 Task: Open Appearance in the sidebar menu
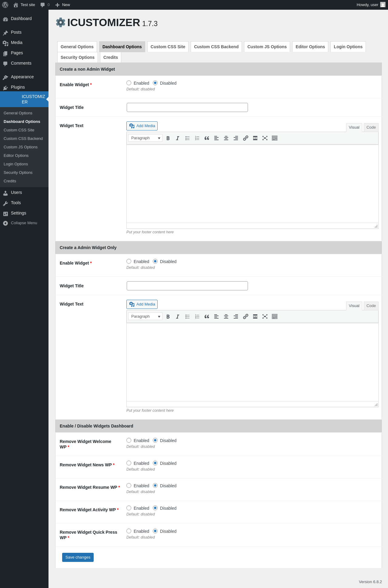tap(24, 77)
